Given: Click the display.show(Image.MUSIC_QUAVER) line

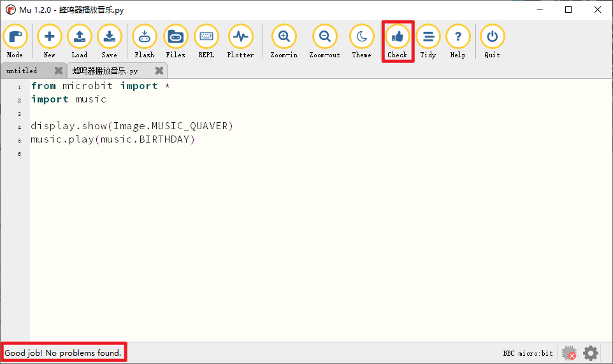Looking at the screenshot, I should click(x=132, y=126).
